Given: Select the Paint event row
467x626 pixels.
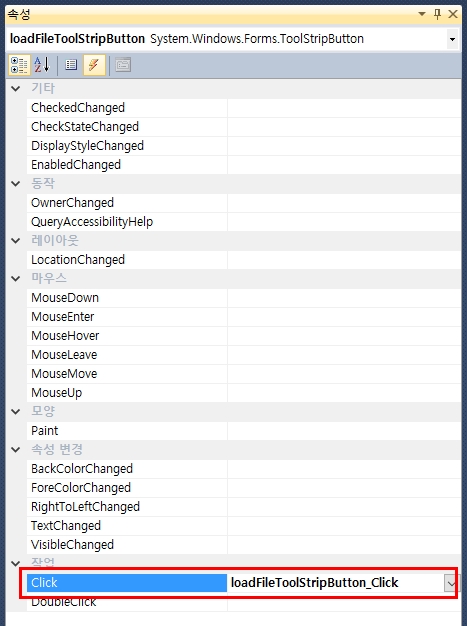Looking at the screenshot, I should pyautogui.click(x=244, y=431).
